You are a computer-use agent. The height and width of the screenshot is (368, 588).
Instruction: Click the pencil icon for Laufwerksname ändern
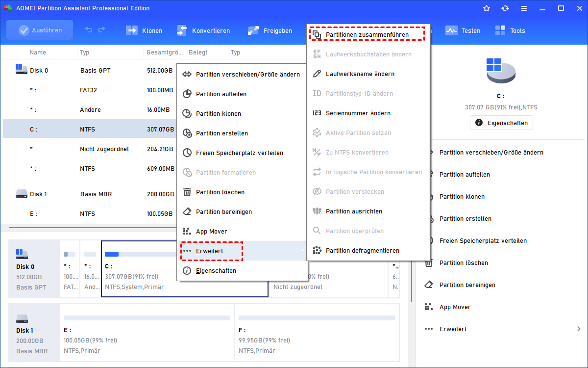click(317, 74)
